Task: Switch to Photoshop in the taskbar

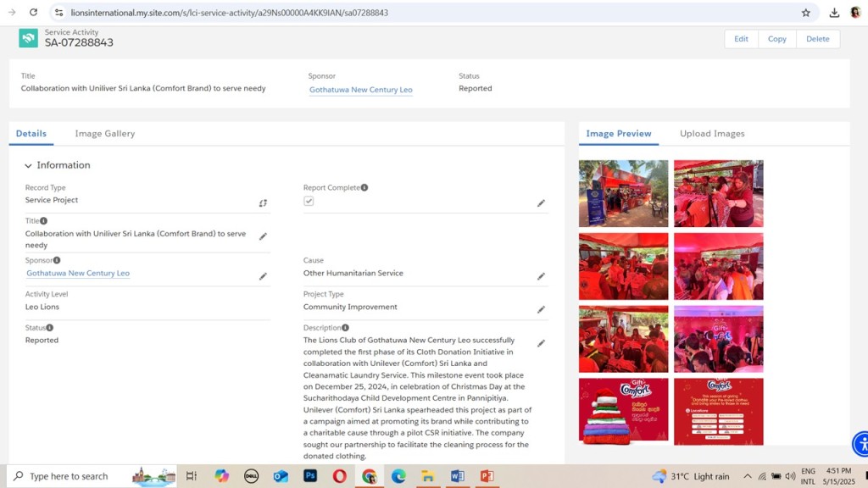Action: (310, 476)
